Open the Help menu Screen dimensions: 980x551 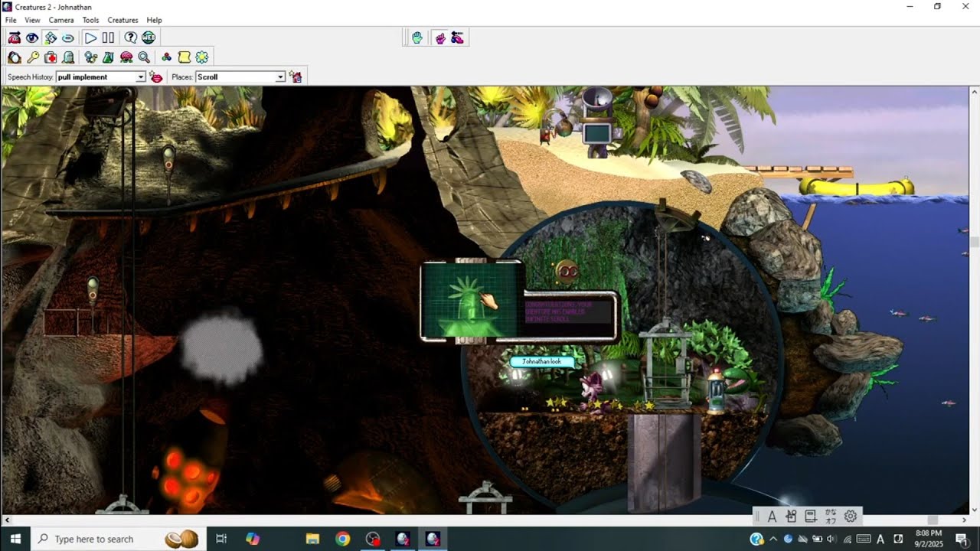154,20
